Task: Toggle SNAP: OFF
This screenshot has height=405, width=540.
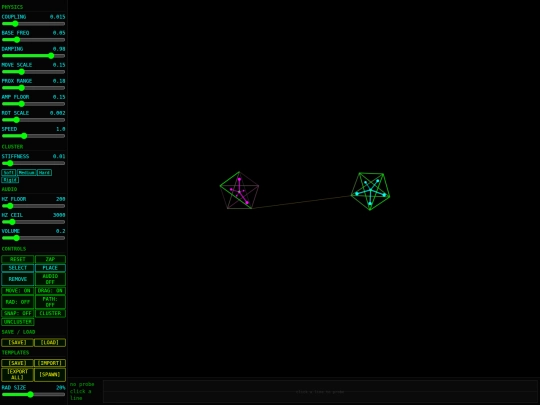Action: pos(18,313)
